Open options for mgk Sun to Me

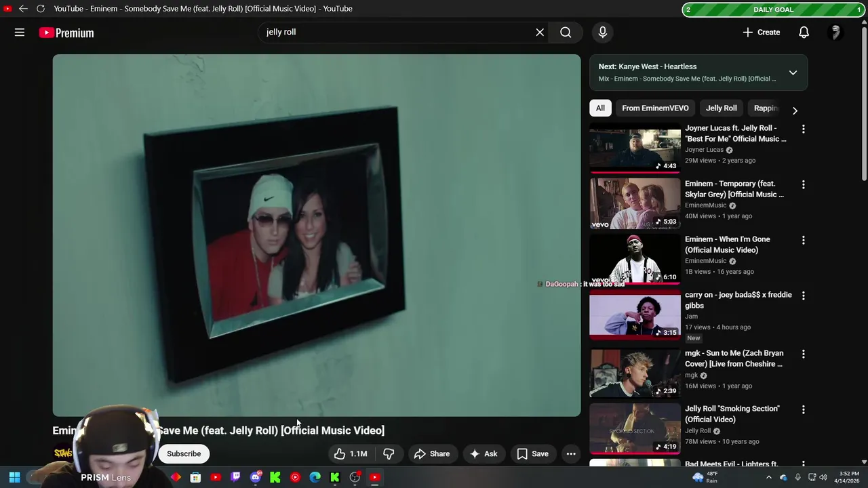click(804, 354)
